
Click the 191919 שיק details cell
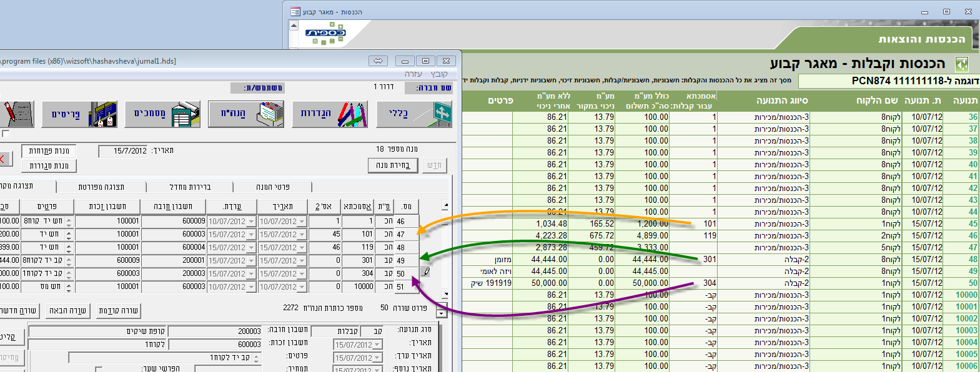tap(488, 283)
